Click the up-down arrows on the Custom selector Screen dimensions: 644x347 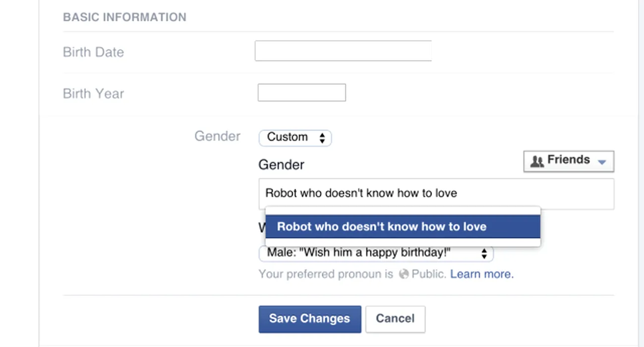click(322, 138)
